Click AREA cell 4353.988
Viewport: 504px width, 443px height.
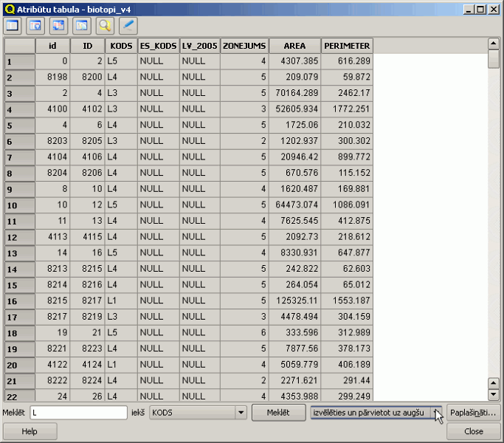(x=294, y=396)
